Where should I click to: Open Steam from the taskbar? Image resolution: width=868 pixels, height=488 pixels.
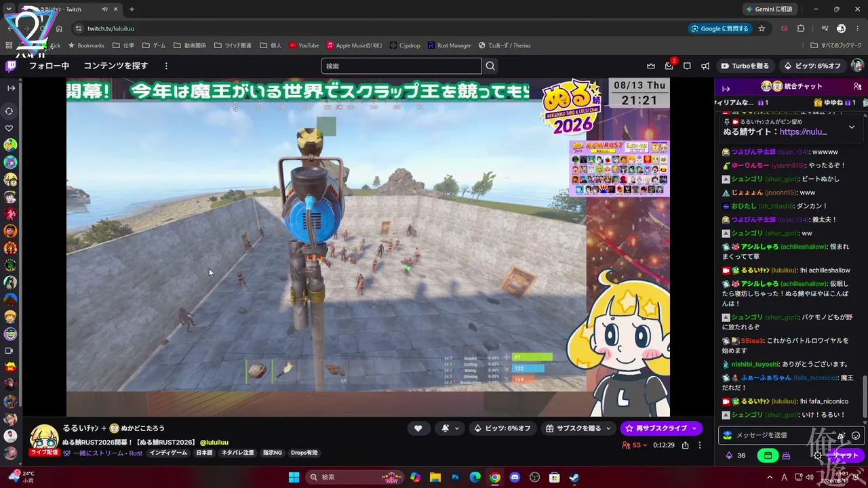tap(574, 477)
